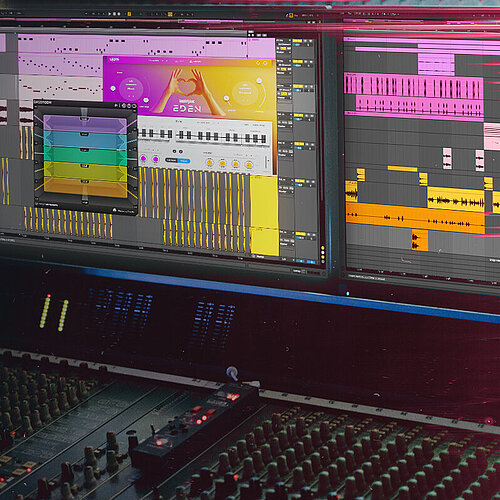This screenshot has height=500, width=500.
Task: Select the purple band in the multiband plugin
Action: [x=85, y=123]
